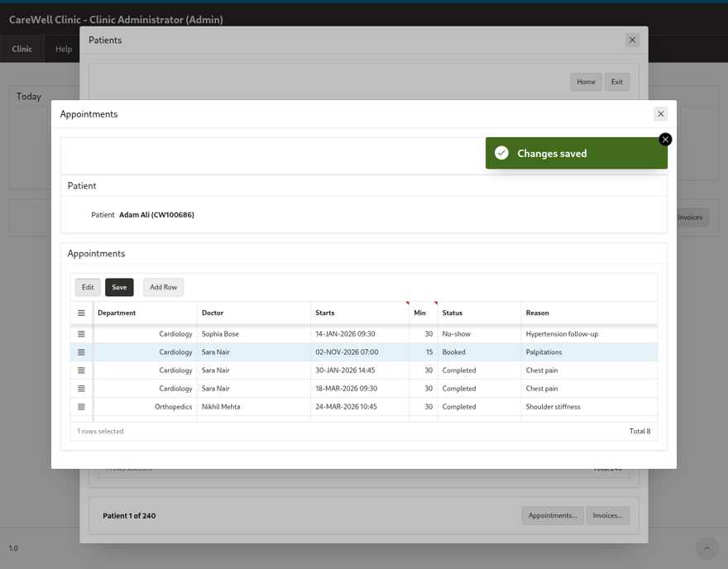The image size is (728, 569).
Task: Select the 30-JAN-2026 14:45 start cell
Action: coord(360,370)
